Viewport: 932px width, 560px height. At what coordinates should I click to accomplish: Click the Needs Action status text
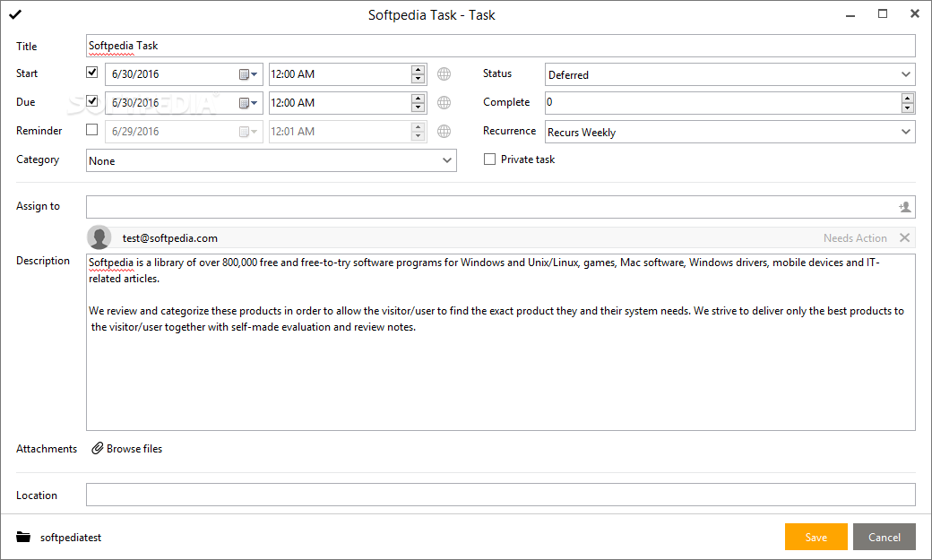coord(855,237)
